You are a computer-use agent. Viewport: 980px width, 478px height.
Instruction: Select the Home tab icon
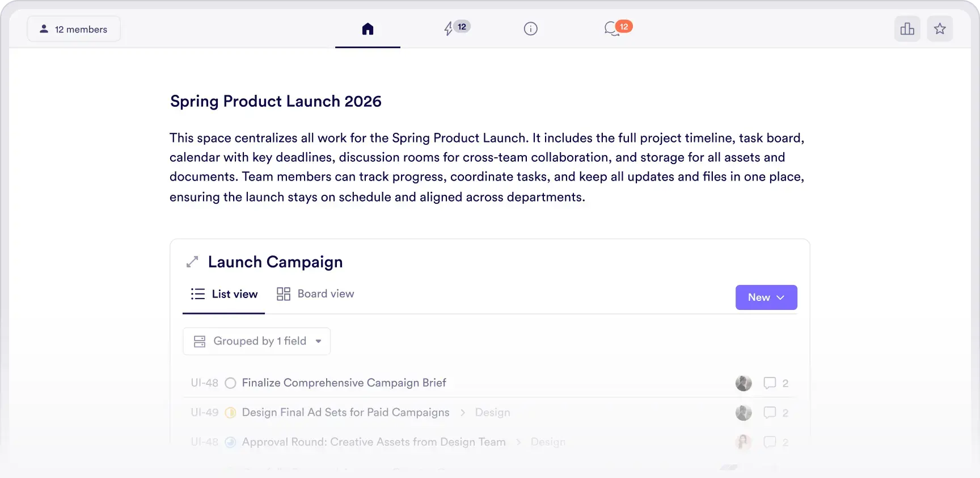(x=367, y=28)
